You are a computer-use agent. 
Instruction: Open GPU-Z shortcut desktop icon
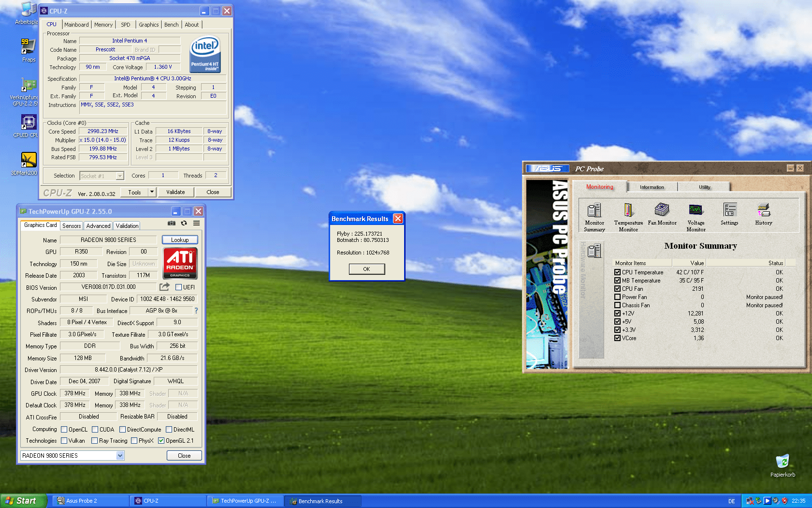coord(27,91)
